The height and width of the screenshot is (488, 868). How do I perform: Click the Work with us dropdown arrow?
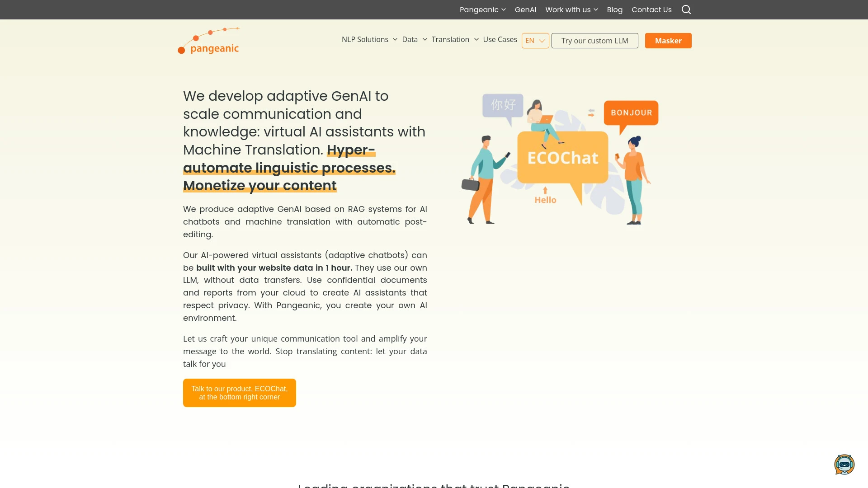coord(596,9)
